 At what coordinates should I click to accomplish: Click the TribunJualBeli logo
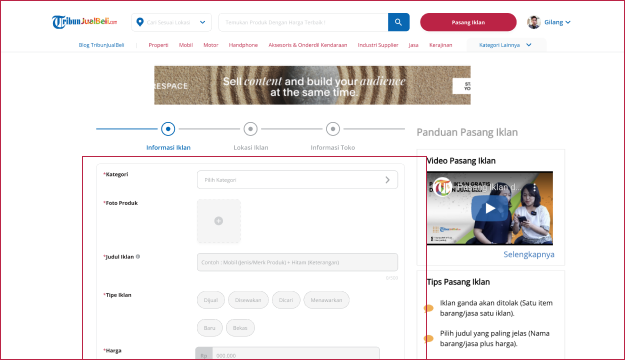coord(84,22)
